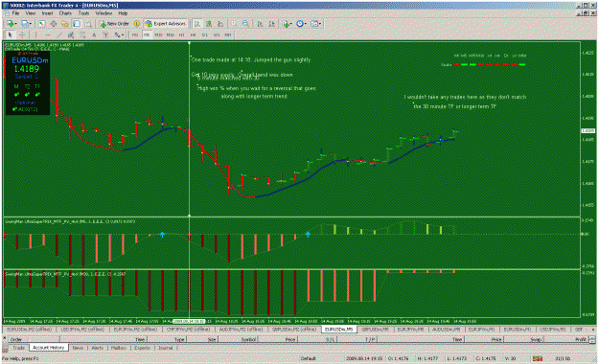Image resolution: width=599 pixels, height=364 pixels.
Task: Select the Text Label tool marked T
Action: [105, 34]
